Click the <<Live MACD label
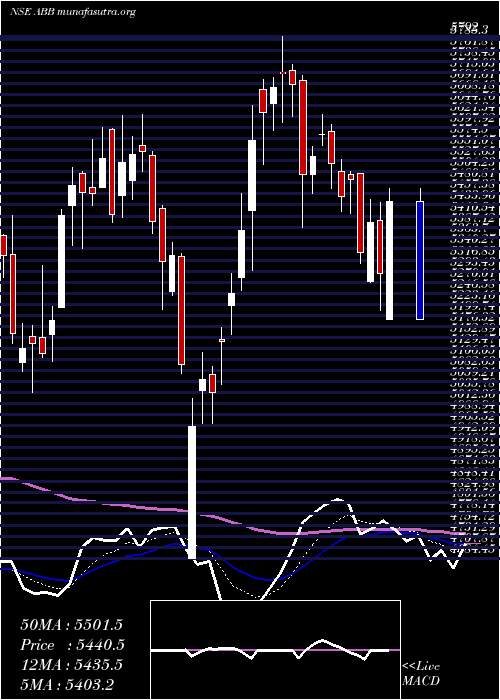Image resolution: width=500 pixels, height=700 pixels. point(421,674)
